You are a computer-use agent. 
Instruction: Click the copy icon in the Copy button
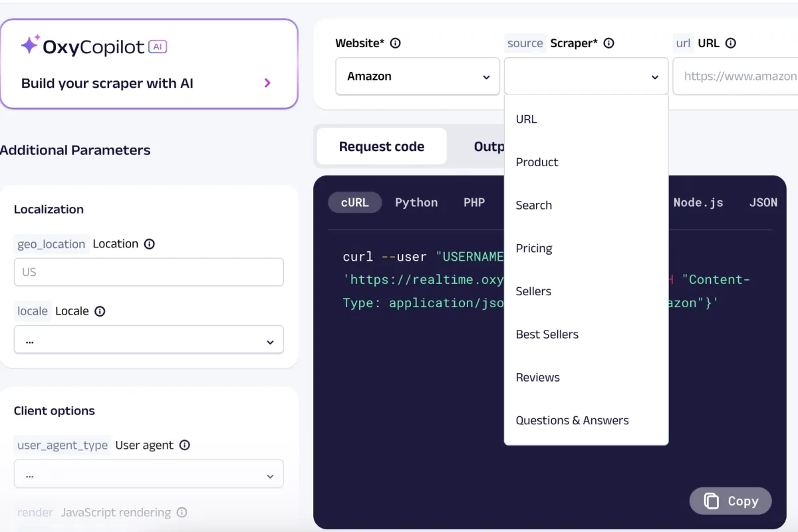click(x=712, y=501)
